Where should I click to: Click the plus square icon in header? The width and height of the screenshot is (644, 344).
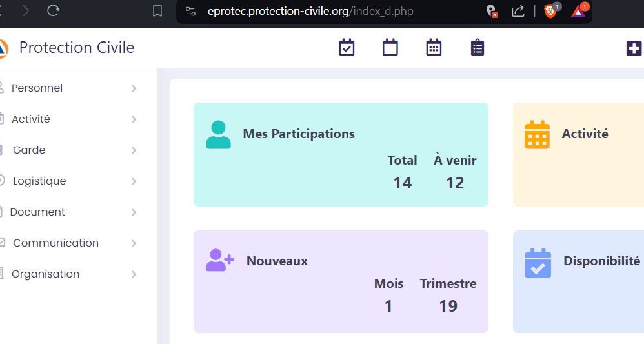(634, 48)
